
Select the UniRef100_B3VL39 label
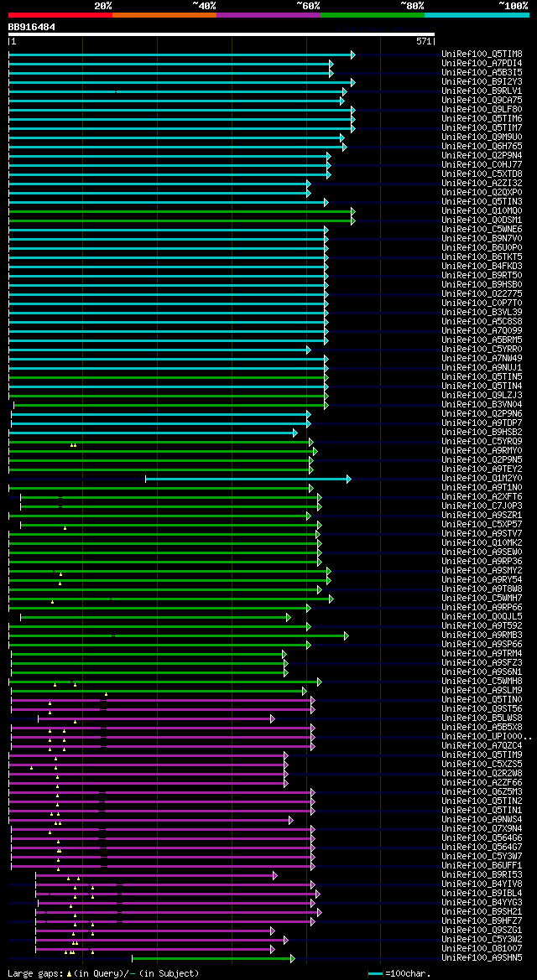pos(482,313)
